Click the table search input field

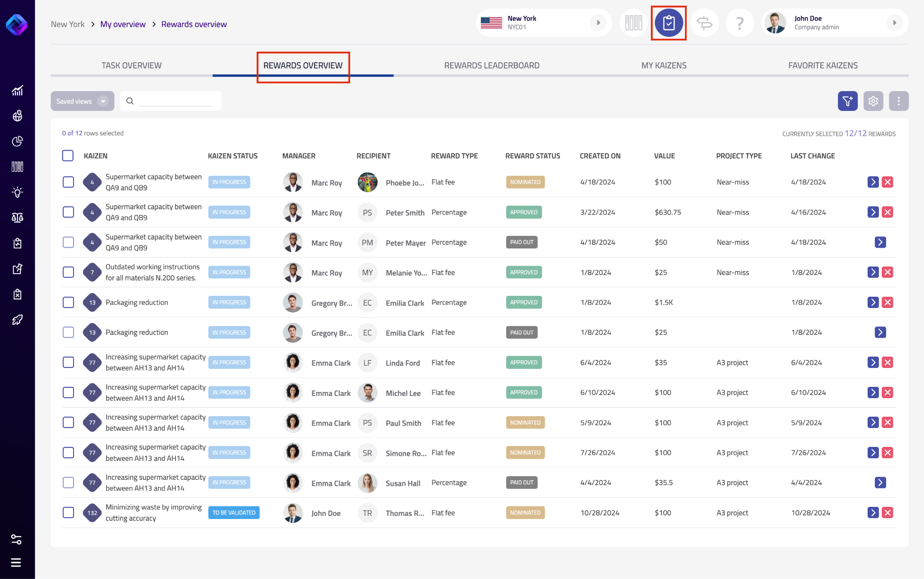[176, 101]
